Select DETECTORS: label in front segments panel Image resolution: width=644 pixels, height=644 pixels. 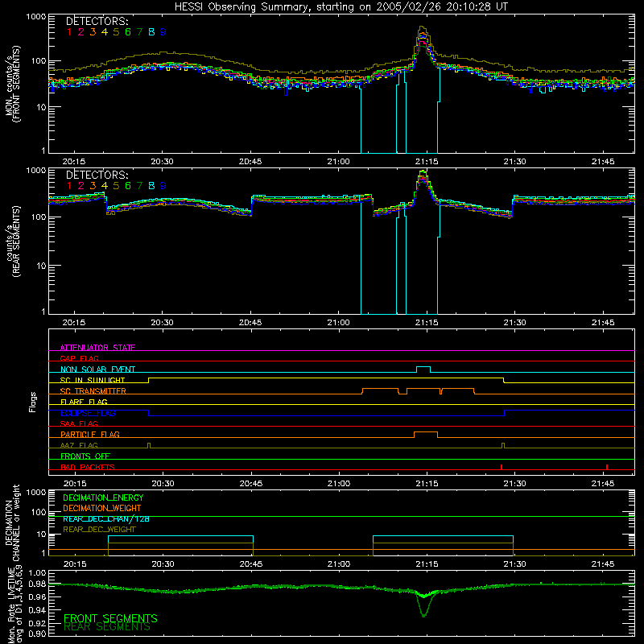[x=97, y=21]
